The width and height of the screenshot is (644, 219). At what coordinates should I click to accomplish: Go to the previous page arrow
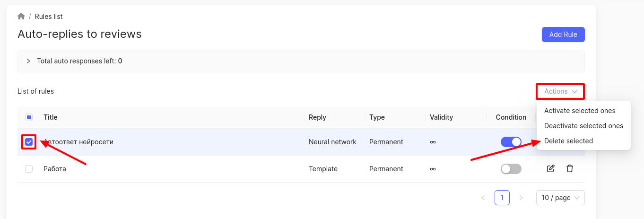(483, 198)
